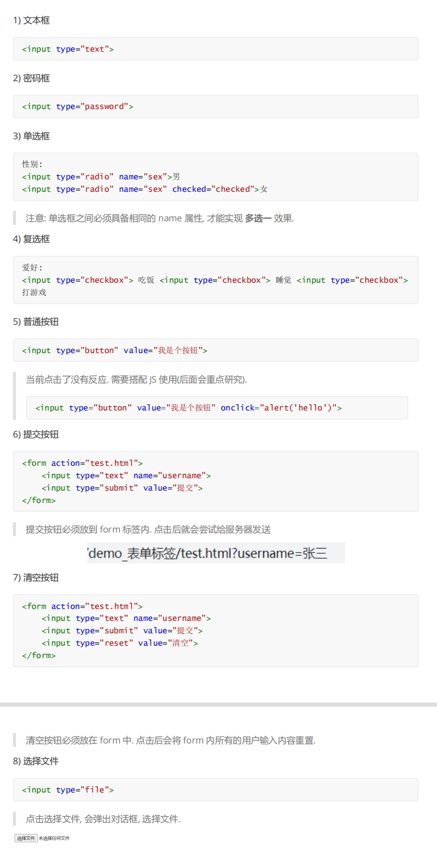Viewport: 437px width, 868px height.
Task: Click the code line with onclick="alert('hello')"
Action: (x=188, y=408)
